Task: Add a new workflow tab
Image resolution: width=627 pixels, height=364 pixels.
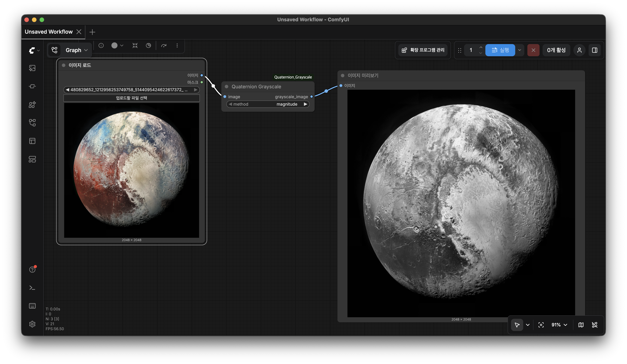Action: (92, 32)
